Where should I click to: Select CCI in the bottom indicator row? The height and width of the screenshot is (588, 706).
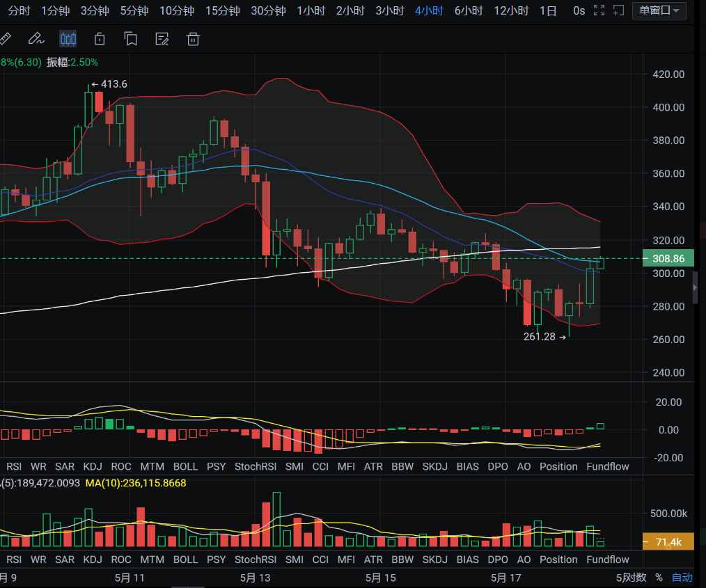pyautogui.click(x=320, y=559)
